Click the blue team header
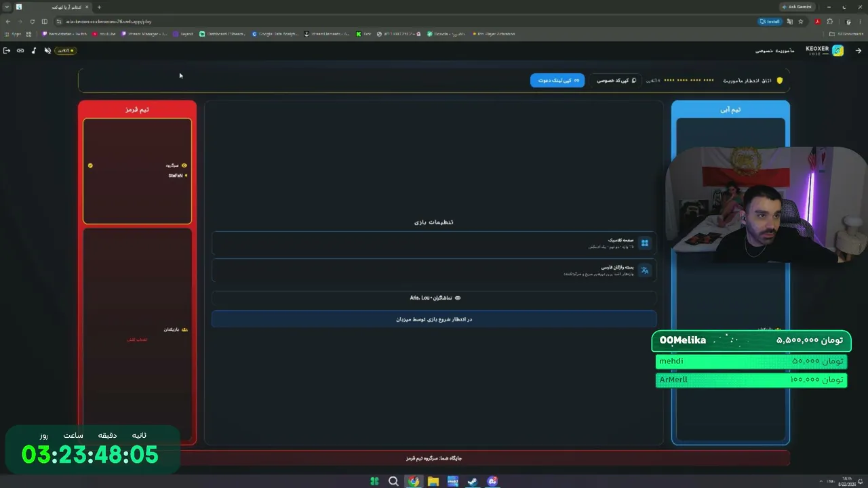 pyautogui.click(x=730, y=109)
